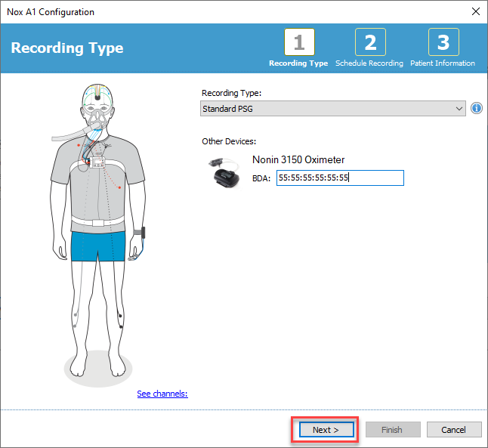Go to step 2 Schedule Recording
This screenshot has height=448, width=488.
(x=370, y=42)
